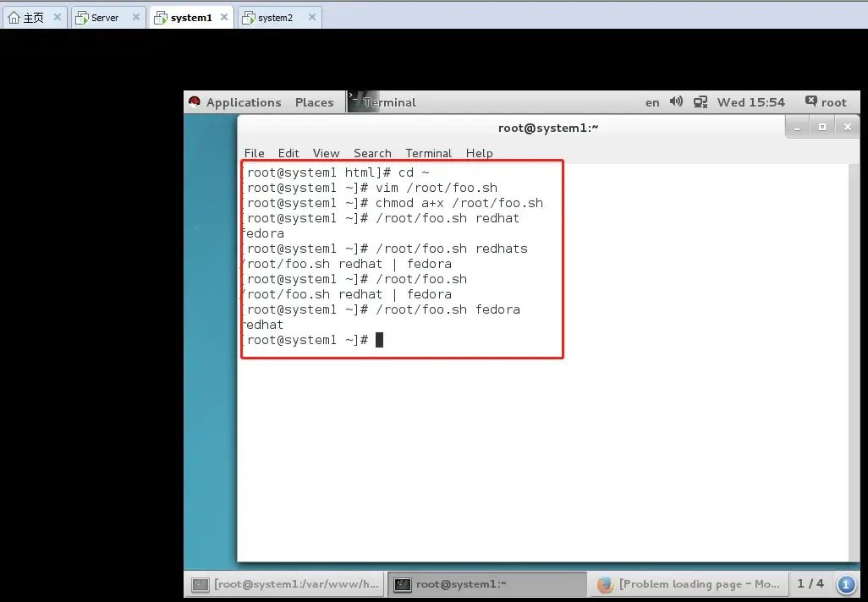Open the Applications menu

244,102
